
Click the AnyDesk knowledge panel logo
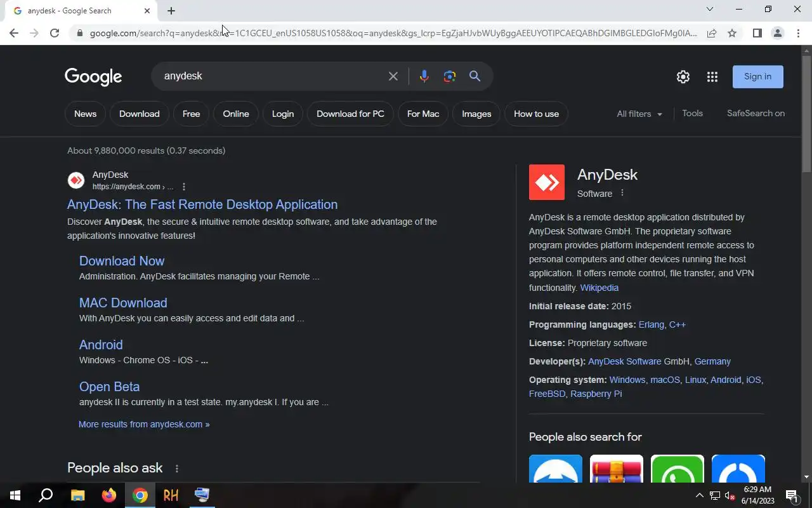[x=547, y=182]
